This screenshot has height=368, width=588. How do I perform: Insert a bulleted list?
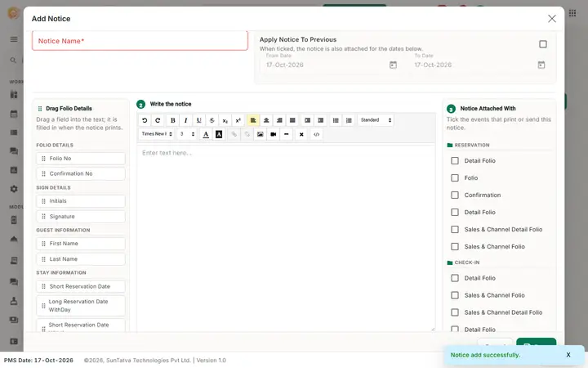coord(336,120)
